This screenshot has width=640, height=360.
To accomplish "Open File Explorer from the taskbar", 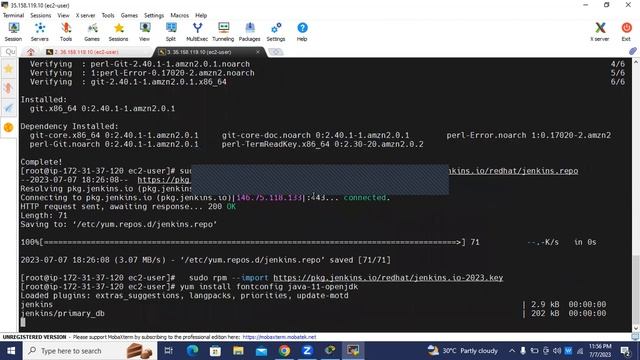I will 238,351.
